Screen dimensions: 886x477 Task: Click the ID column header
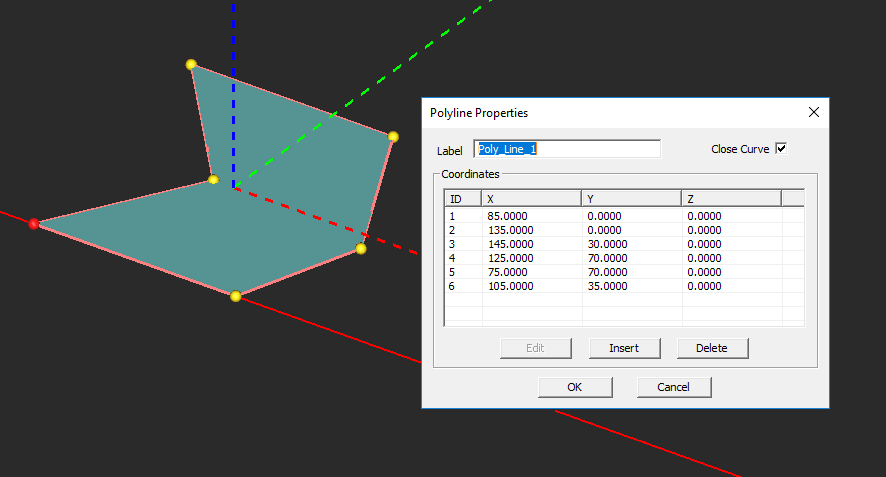[x=463, y=198]
